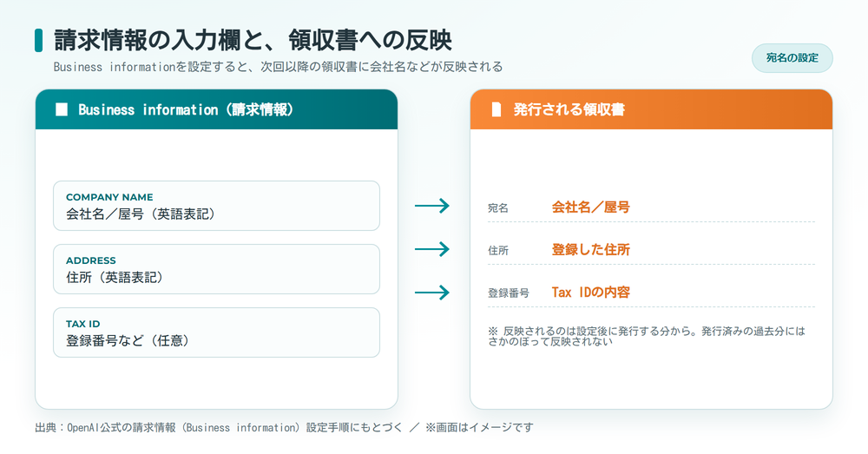Click the note starting with ※ 反映されるのは設定後
Viewport: 868px width, 454px height.
[646, 336]
